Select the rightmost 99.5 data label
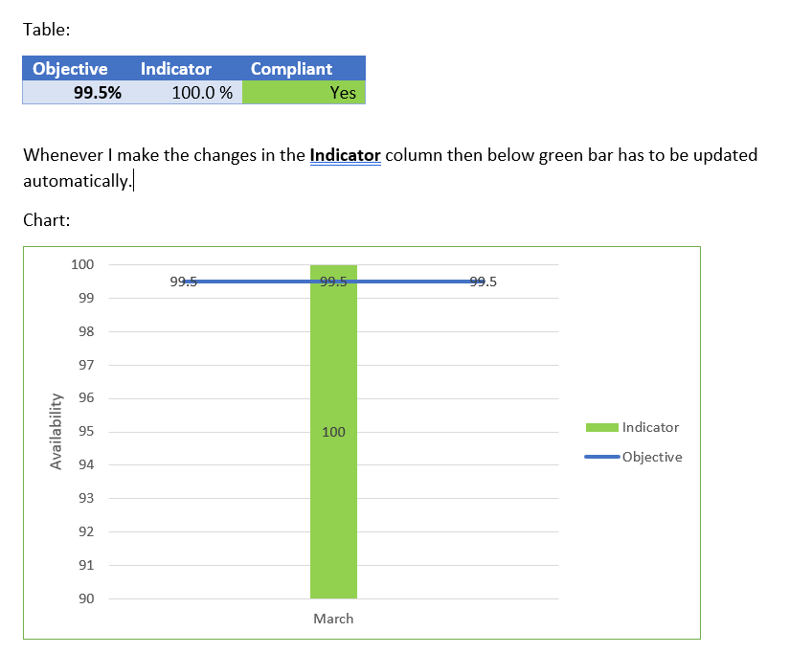 click(x=484, y=282)
